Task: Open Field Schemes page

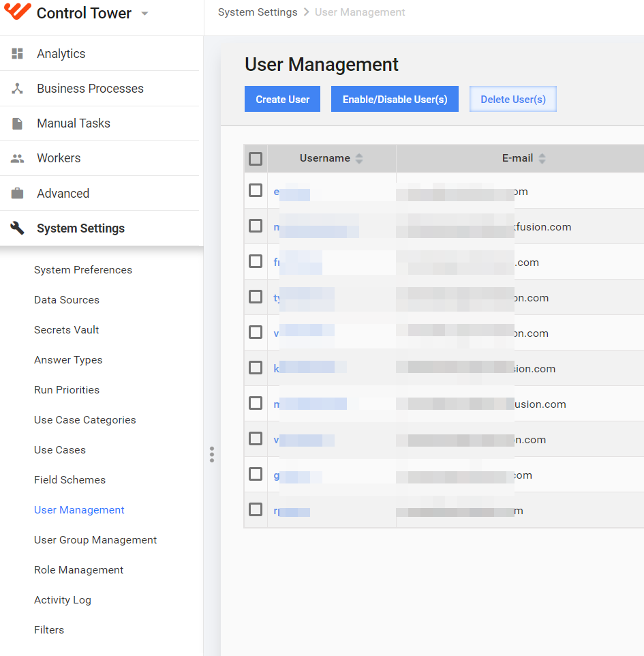Action: 70,480
